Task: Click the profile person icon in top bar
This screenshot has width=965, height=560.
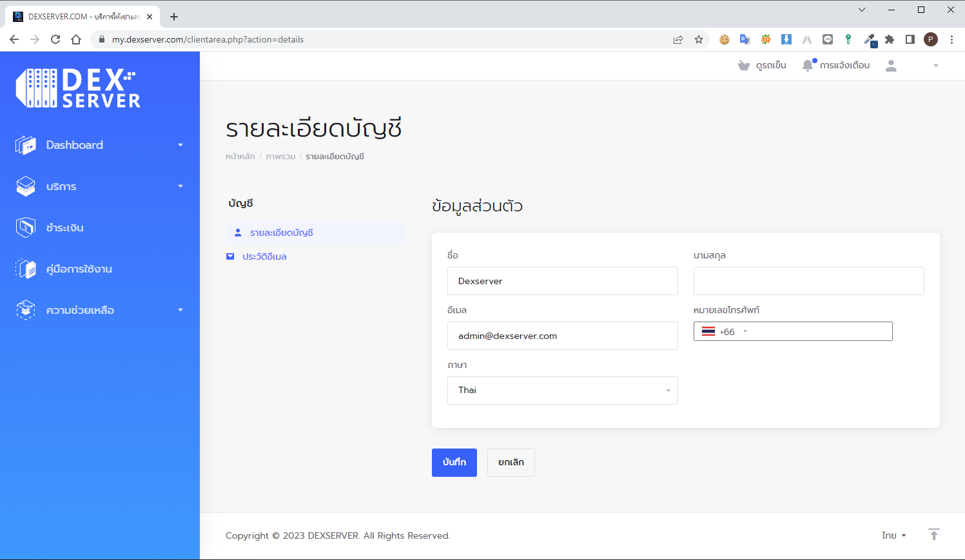Action: 891,64
